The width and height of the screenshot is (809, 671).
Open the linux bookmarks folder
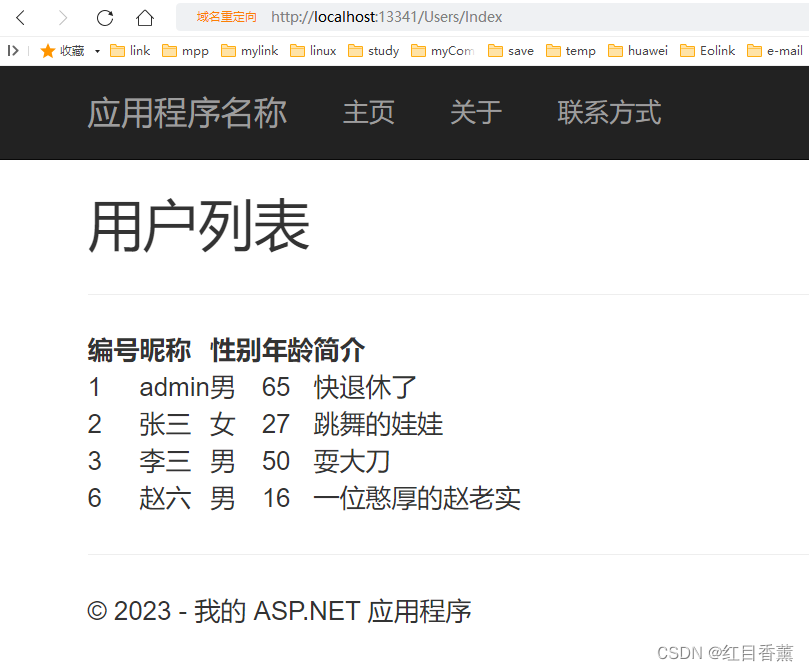pyautogui.click(x=312, y=50)
